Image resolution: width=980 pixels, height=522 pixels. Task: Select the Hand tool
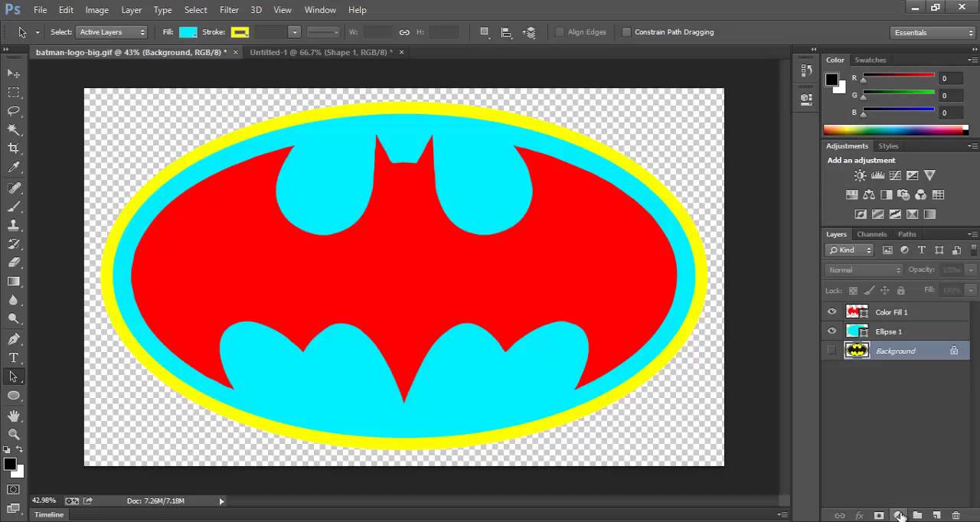(14, 416)
